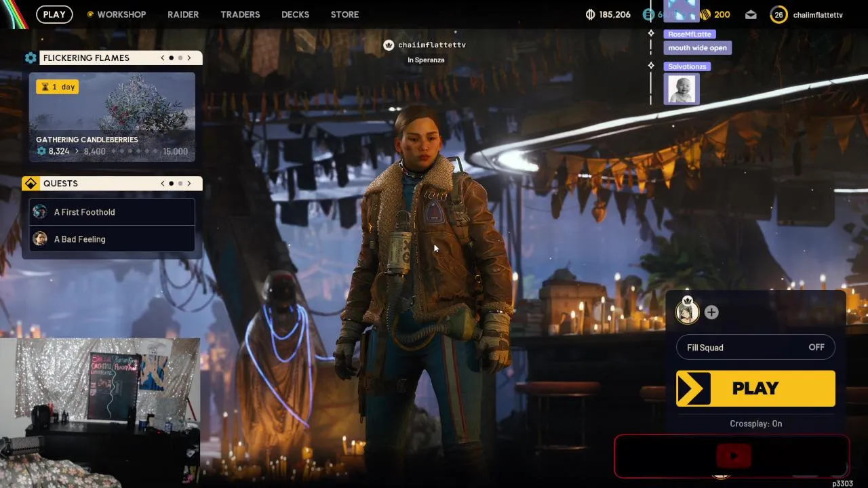Click the chaiimflattettv nameplate above character
This screenshot has width=868, height=488.
tap(432, 45)
